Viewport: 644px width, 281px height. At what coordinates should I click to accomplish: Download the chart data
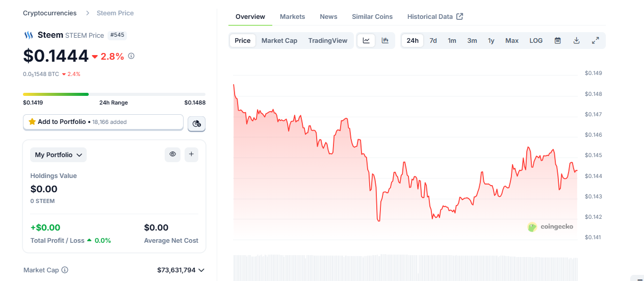[x=576, y=41]
